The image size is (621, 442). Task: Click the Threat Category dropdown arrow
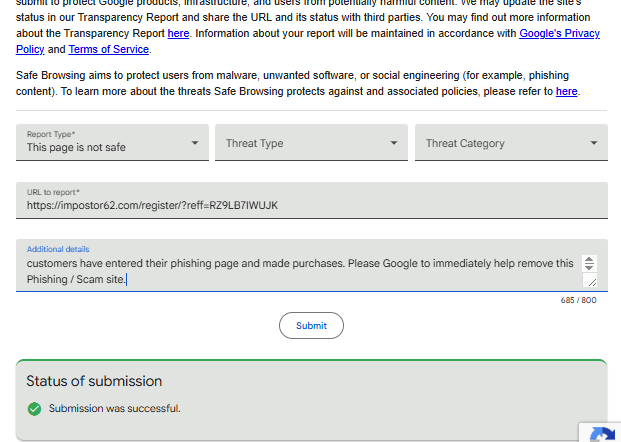click(x=593, y=143)
